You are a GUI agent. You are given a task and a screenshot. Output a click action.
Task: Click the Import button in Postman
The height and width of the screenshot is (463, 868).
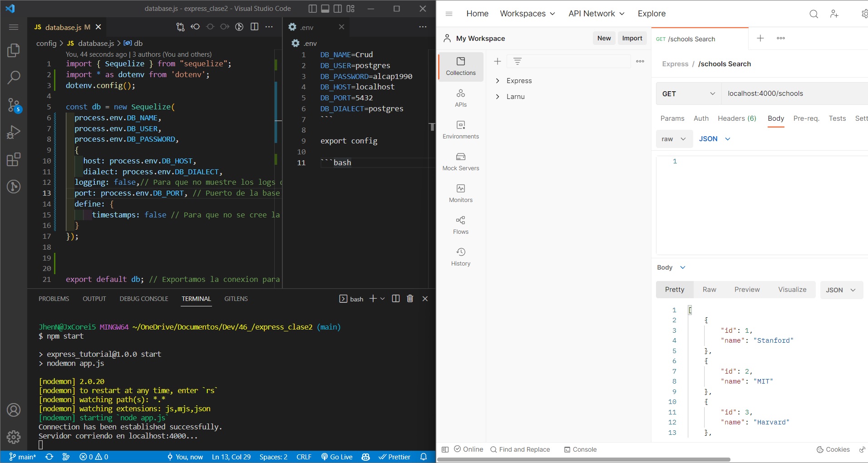click(632, 38)
